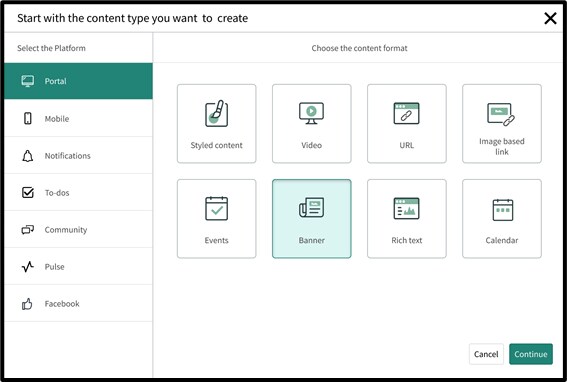This screenshot has height=382, width=567.
Task: Click the Facebook thumbs-up icon
Action: 27,304
